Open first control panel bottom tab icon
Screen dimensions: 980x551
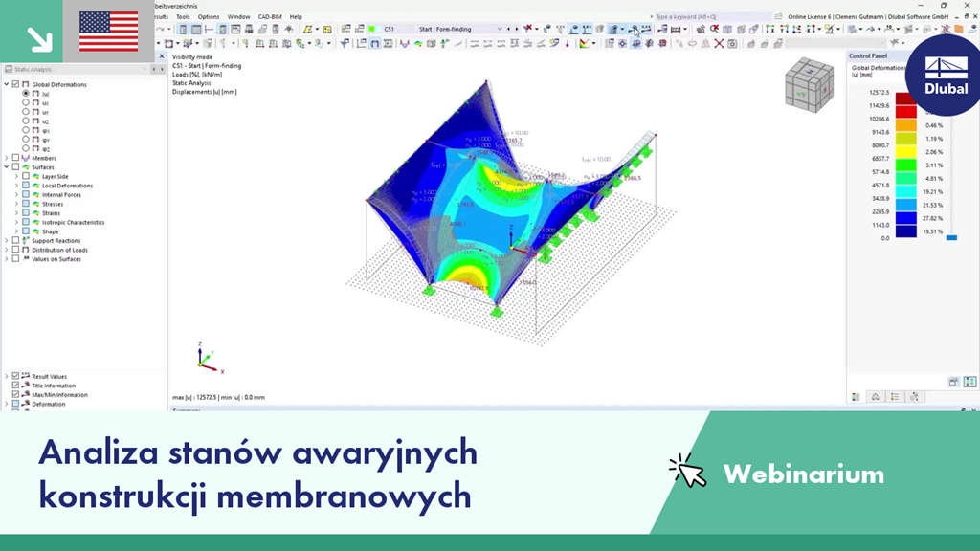[856, 397]
